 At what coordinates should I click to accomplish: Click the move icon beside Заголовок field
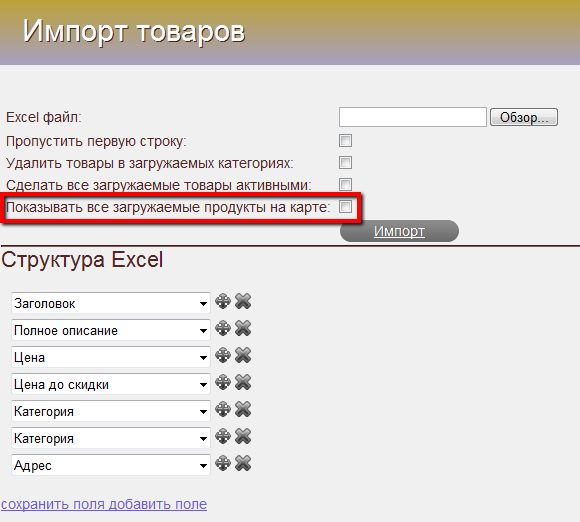(x=223, y=301)
